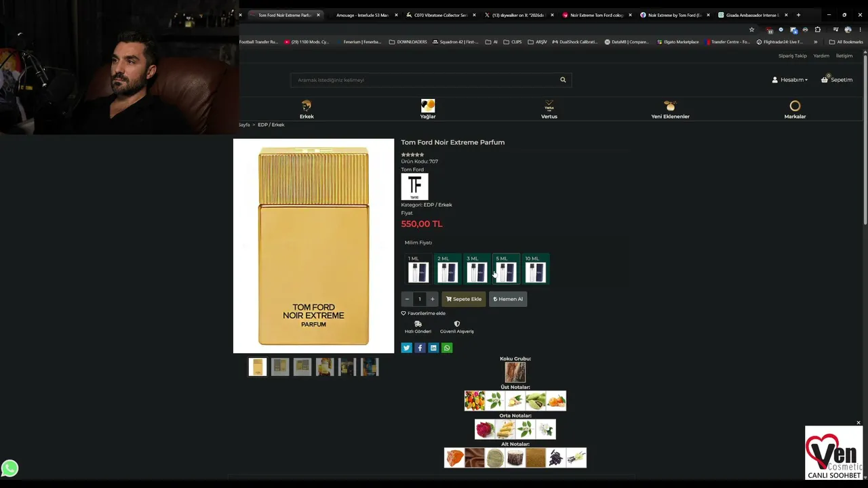
Task: Open the Elgato Marketplace bookmark
Action: pyautogui.click(x=678, y=42)
